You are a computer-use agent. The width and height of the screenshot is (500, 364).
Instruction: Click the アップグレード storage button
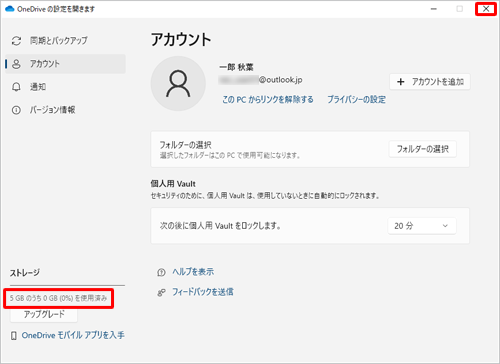[44, 314]
